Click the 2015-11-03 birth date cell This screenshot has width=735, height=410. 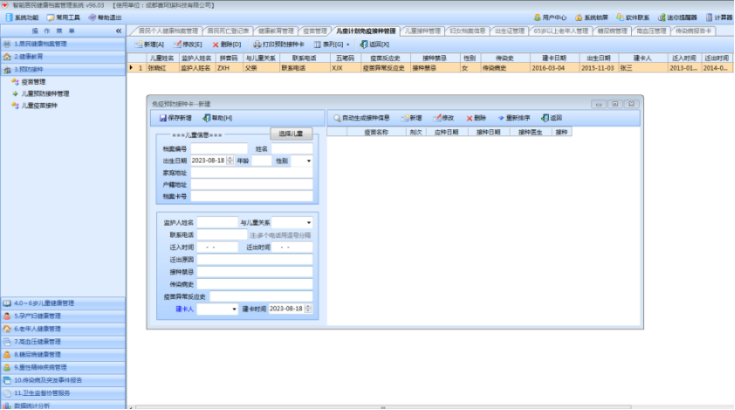pyautogui.click(x=598, y=68)
